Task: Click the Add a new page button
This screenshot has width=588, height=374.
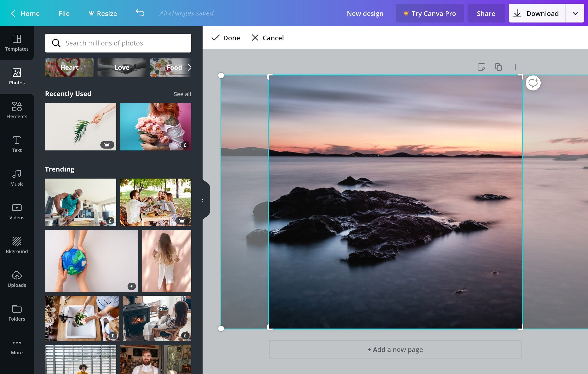Action: click(x=394, y=349)
